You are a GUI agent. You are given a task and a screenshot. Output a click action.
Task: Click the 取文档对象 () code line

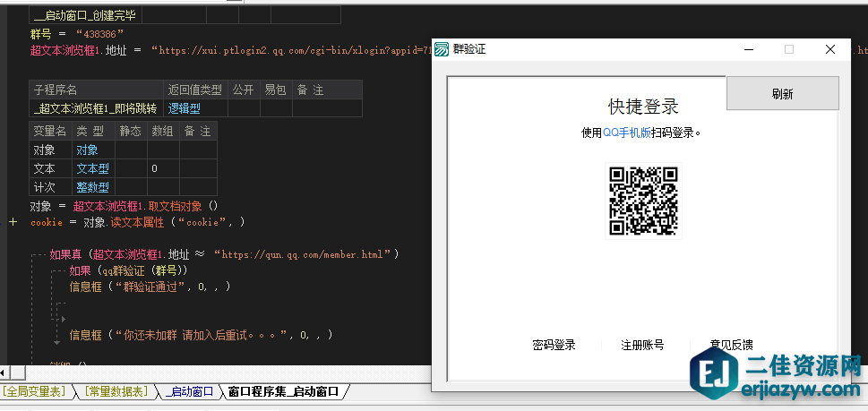pyautogui.click(x=124, y=206)
